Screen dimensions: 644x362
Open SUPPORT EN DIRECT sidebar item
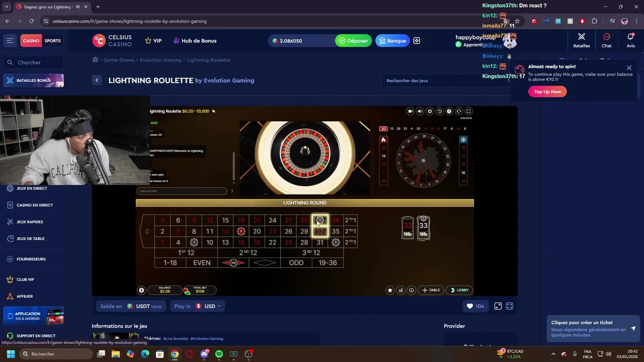tap(36, 336)
